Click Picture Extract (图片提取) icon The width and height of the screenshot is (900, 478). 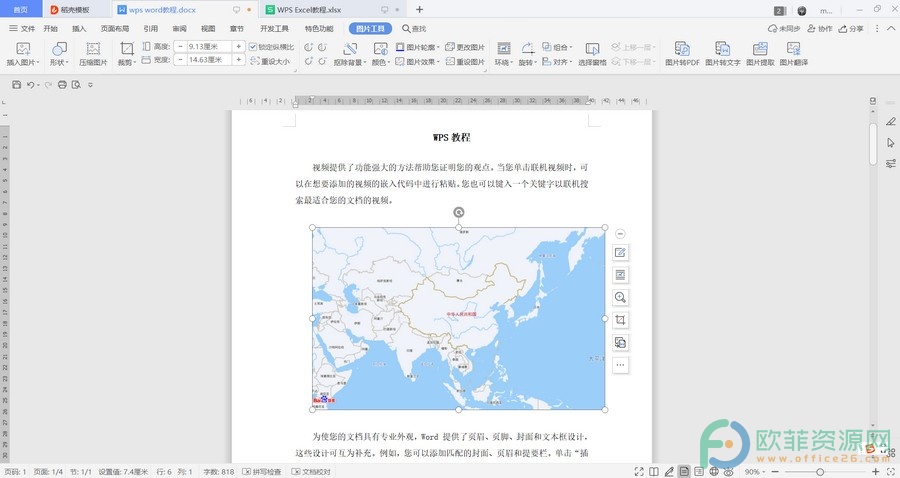(x=760, y=49)
